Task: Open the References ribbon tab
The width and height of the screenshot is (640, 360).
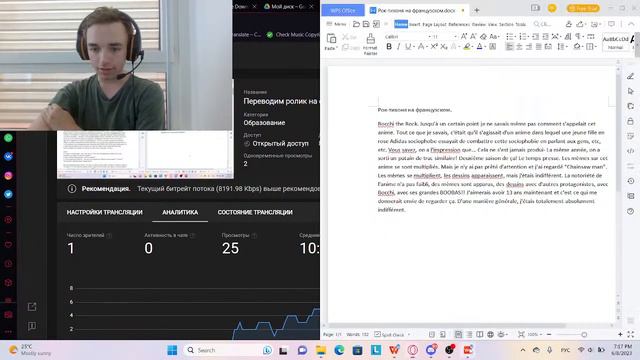Action: pyautogui.click(x=459, y=24)
